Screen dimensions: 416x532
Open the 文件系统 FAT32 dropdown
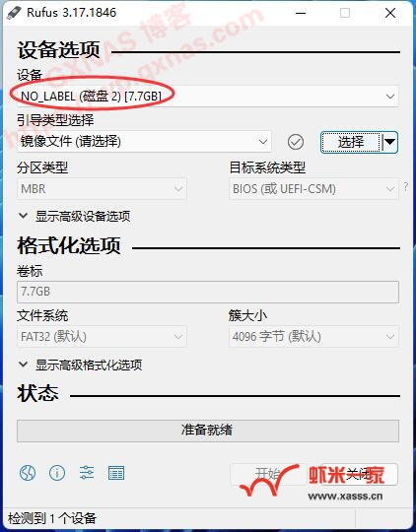(x=102, y=336)
